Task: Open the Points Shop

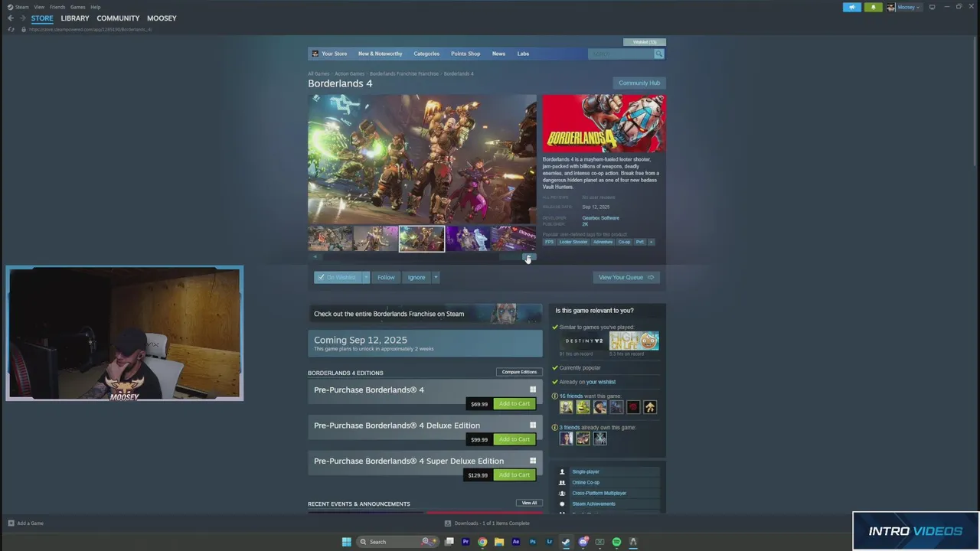Action: point(465,54)
